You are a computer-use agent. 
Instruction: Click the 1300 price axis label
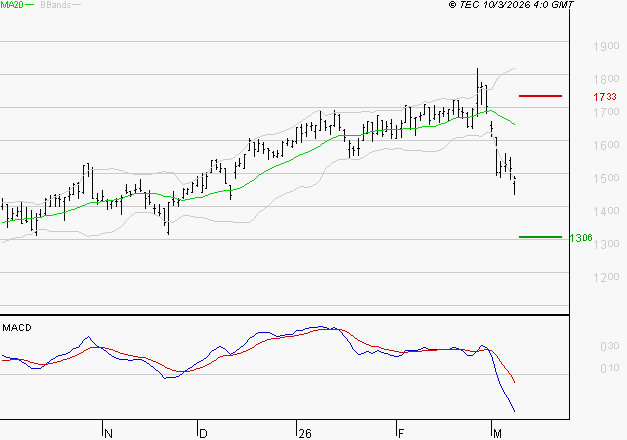click(606, 244)
